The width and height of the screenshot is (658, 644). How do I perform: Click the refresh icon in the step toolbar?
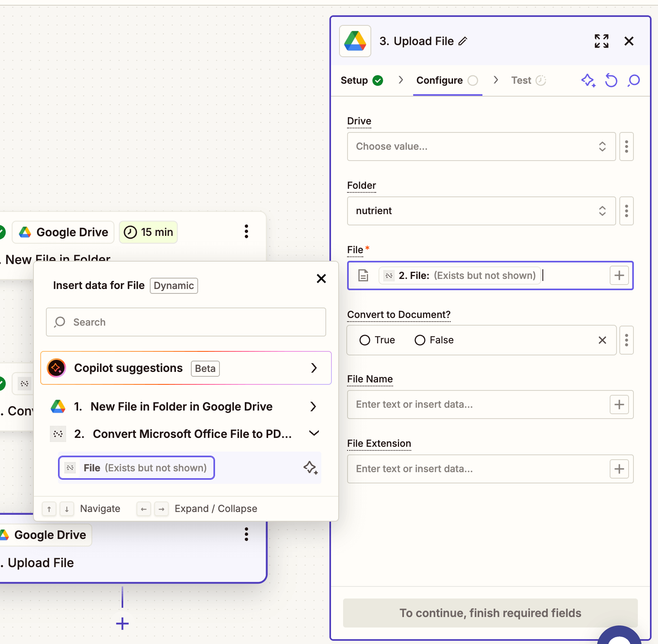tap(611, 80)
